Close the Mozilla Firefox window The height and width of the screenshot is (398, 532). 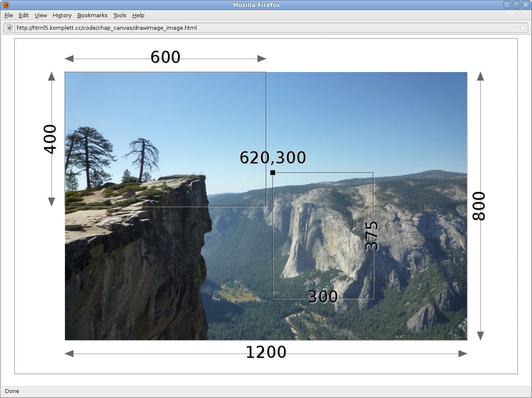coord(525,5)
